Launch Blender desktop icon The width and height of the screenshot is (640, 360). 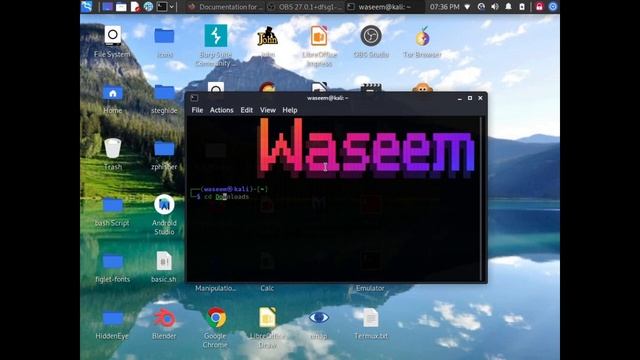click(x=164, y=324)
